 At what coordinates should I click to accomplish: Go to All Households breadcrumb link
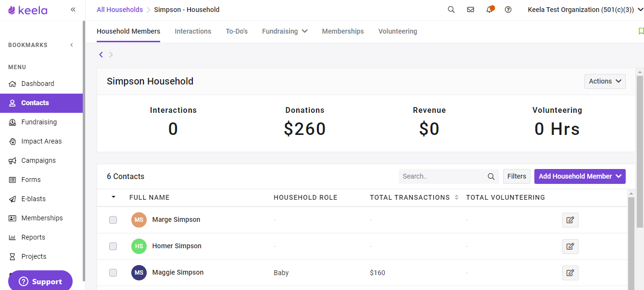pyautogui.click(x=120, y=10)
